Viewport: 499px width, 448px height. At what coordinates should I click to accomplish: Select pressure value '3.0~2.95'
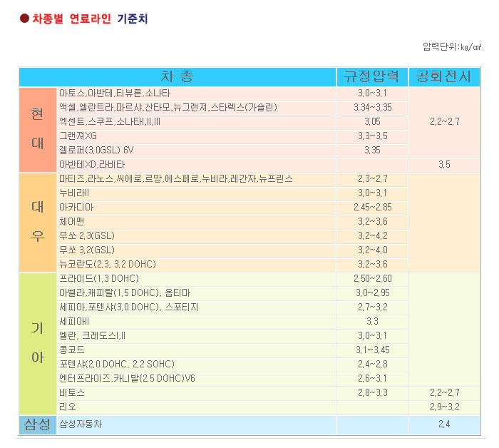tap(372, 293)
